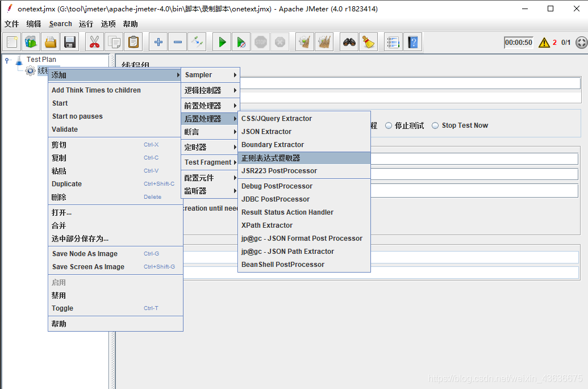Choose jp@gc - JSON Path Extractor
Image resolution: width=588 pixels, height=389 pixels.
[304, 252]
